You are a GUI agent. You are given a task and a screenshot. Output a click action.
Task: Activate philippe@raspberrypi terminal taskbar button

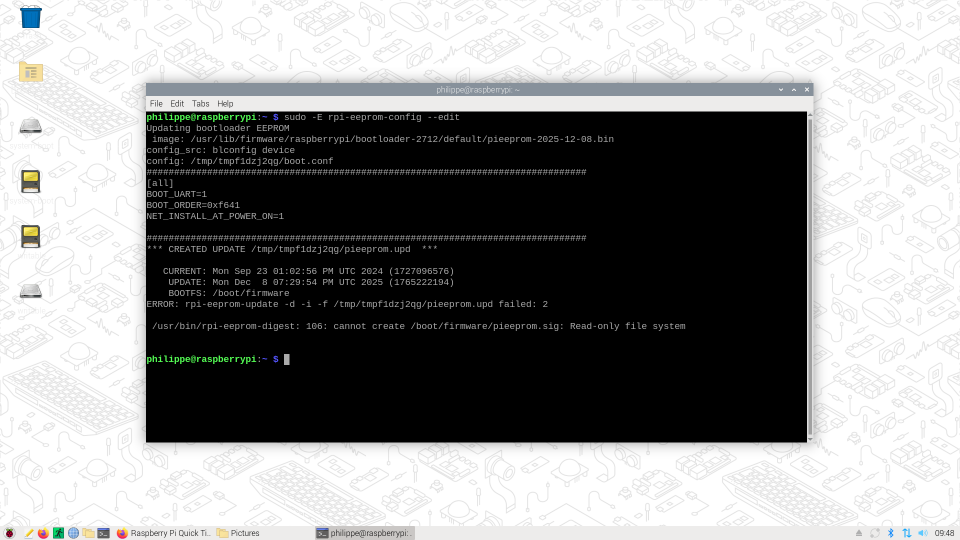tap(364, 533)
